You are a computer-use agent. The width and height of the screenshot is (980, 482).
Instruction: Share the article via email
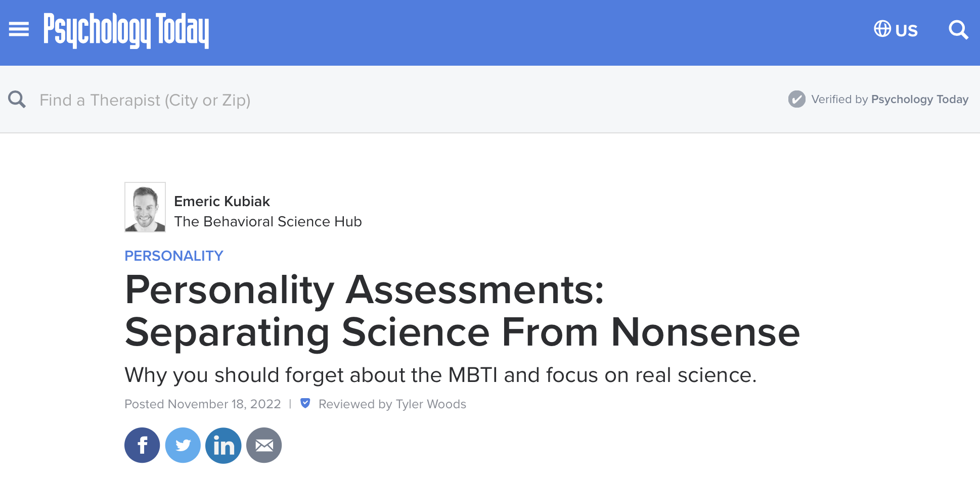pyautogui.click(x=264, y=445)
